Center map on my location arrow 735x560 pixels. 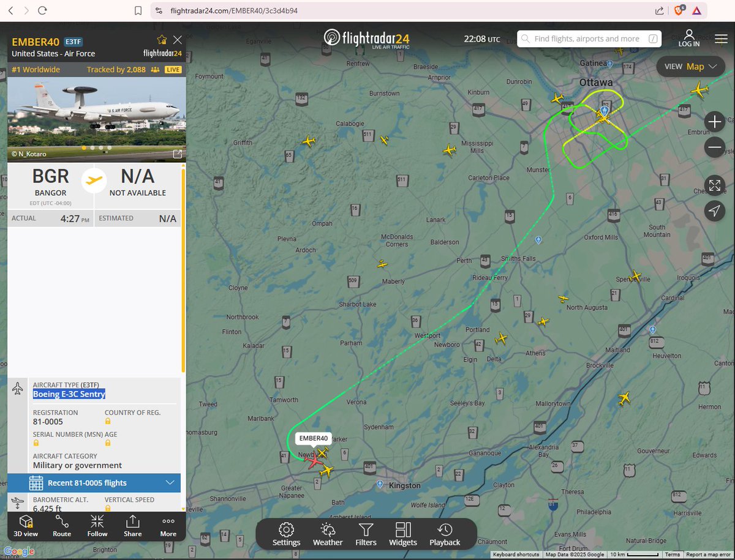tap(714, 211)
